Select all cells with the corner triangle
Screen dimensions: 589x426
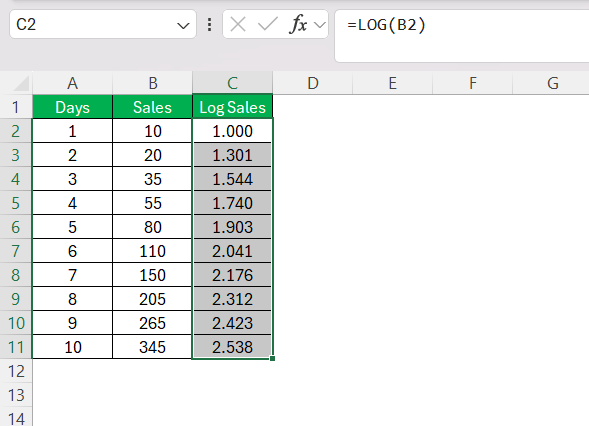(21, 83)
